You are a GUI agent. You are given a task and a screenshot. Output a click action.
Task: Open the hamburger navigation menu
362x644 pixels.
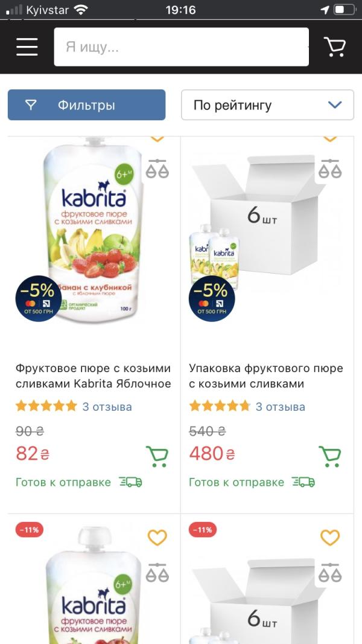tap(27, 47)
